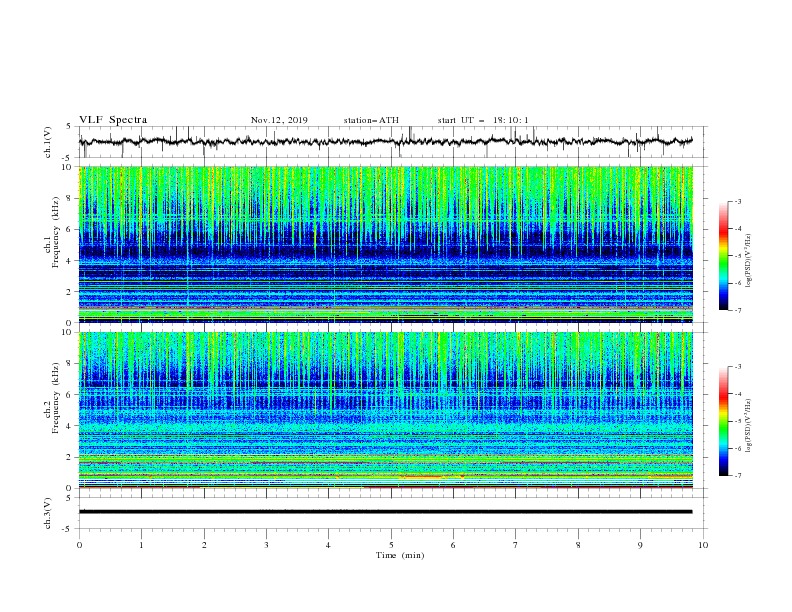This screenshot has width=792, height=612.
Task: Click the ch.1 "Frequency (kHz)" axis label
Action: tap(56, 232)
